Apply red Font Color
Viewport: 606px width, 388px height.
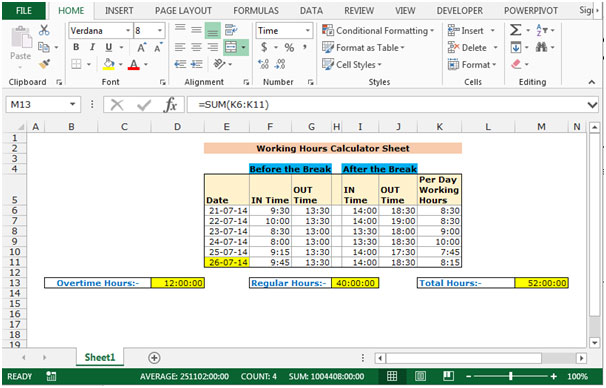(x=133, y=64)
